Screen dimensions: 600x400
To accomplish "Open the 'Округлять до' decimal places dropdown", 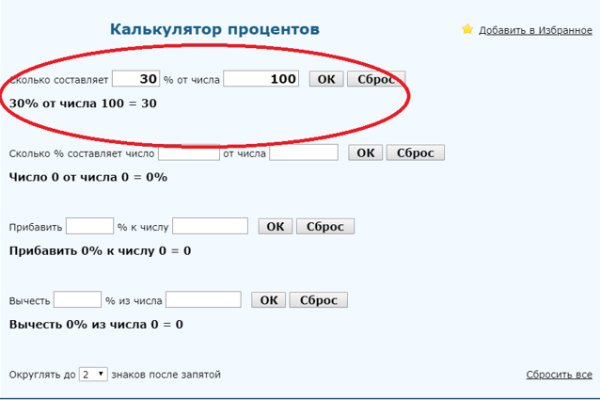I will coord(94,374).
